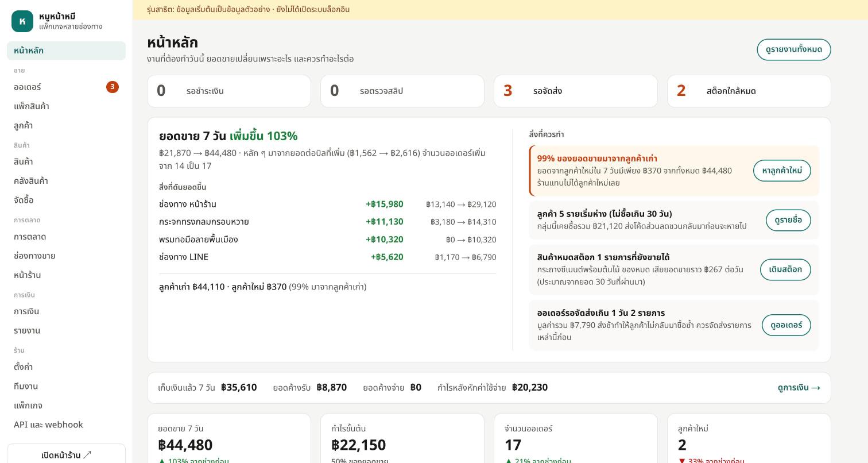Click the ฿8,870 receivable amount
Viewport: 868px width, 463px height.
[x=332, y=387]
